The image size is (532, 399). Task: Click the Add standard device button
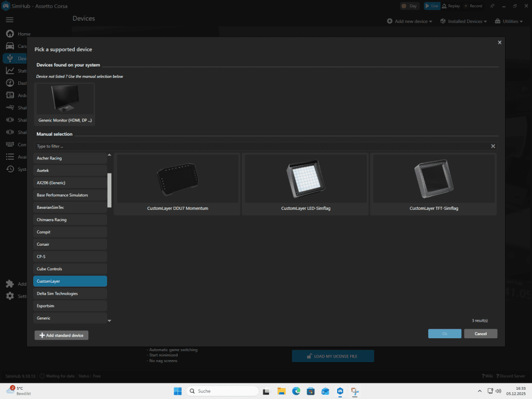(61, 336)
